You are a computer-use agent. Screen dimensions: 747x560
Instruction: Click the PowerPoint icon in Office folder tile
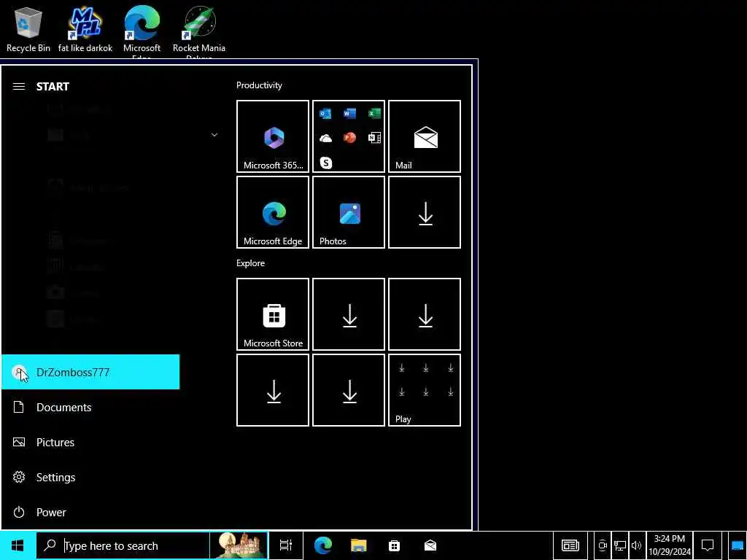349,138
